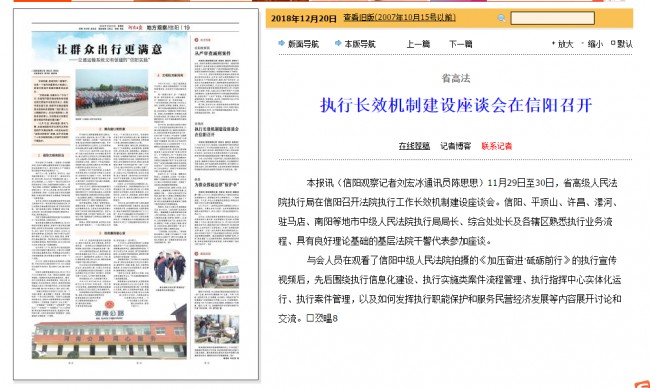
Task: Click the 缩小 zoom-out text control
Action: 595,44
